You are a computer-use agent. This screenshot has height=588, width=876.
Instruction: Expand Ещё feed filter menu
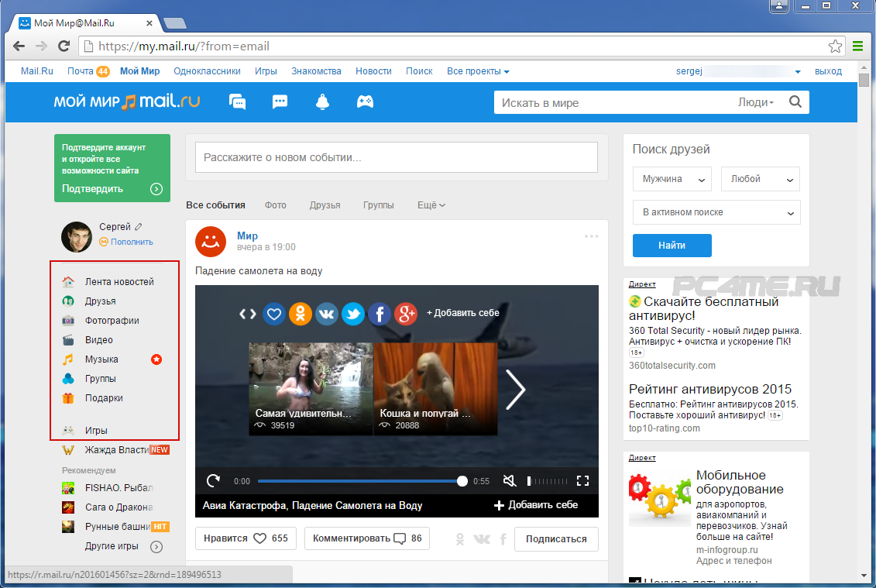pos(431,205)
